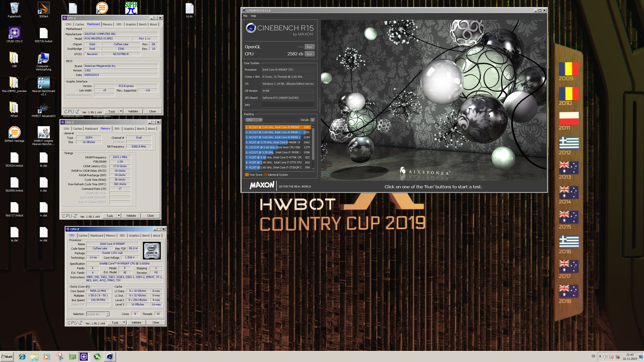Open the CBR folder on the desktop
This screenshot has height=362, width=644.
pos(14,60)
